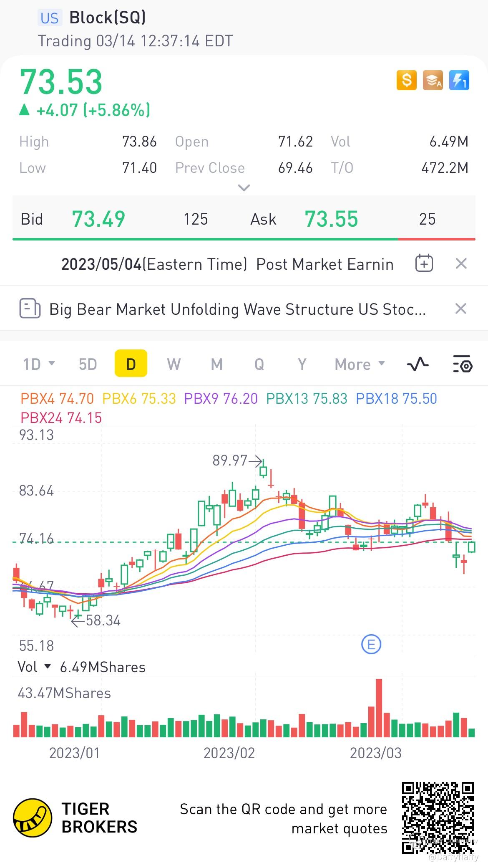Tap the Low value 71.40
488x868 pixels.
pyautogui.click(x=139, y=168)
